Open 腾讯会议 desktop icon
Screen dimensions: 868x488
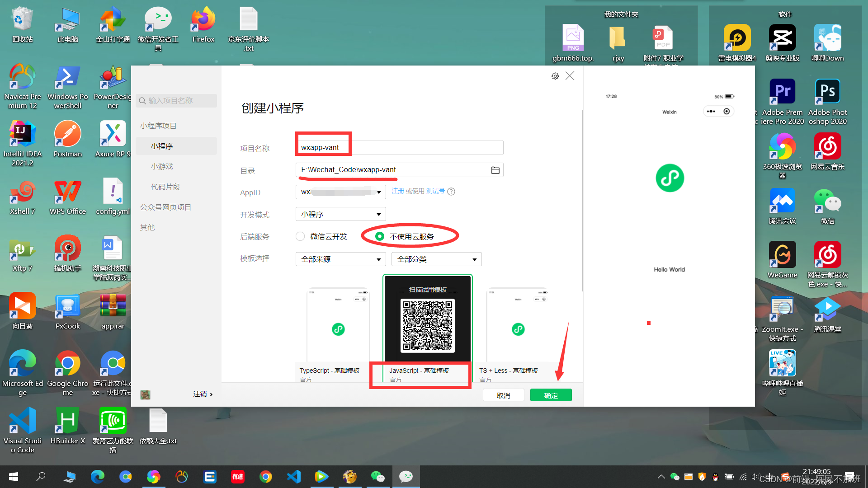tap(783, 206)
